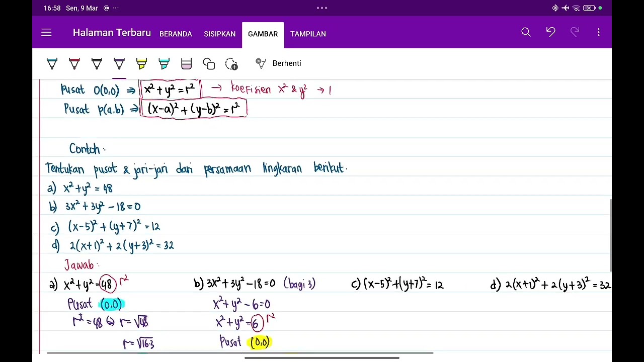Click the boxed formula (x−a)² + (y−b)² = r²
Viewport: 644px width, 362px height.
click(x=193, y=109)
